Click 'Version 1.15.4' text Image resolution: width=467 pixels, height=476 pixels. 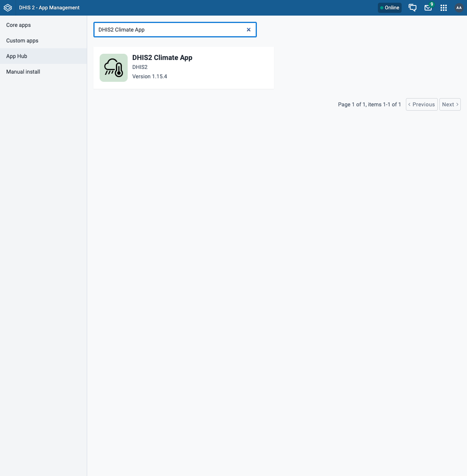[x=150, y=76]
